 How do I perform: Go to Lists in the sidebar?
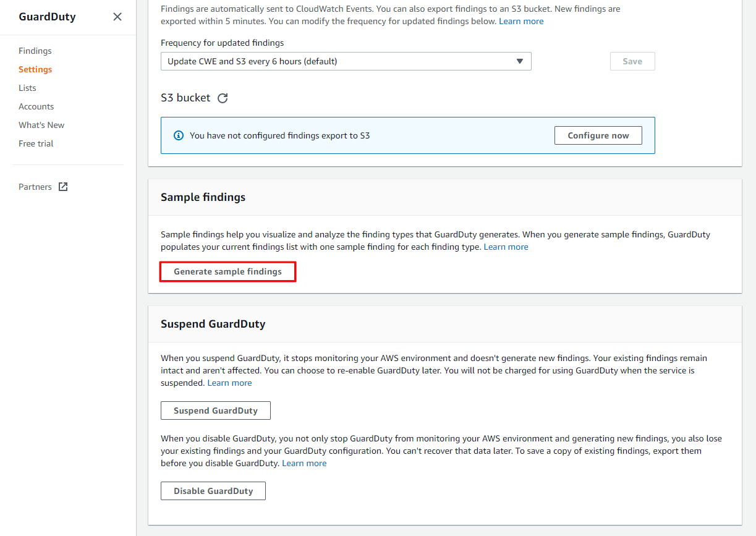(x=27, y=88)
